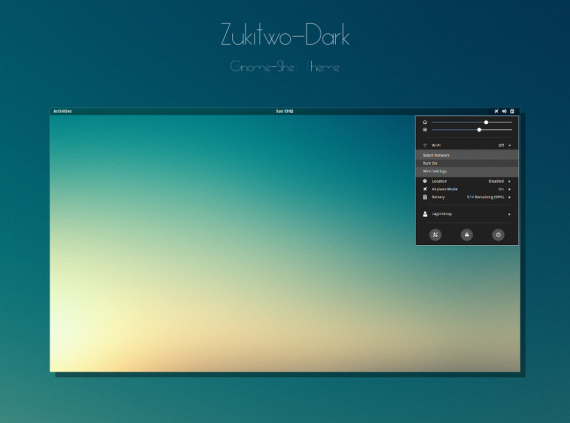Adjust the brightness slider handle
Viewport: 570px width, 423px height.
(x=479, y=130)
